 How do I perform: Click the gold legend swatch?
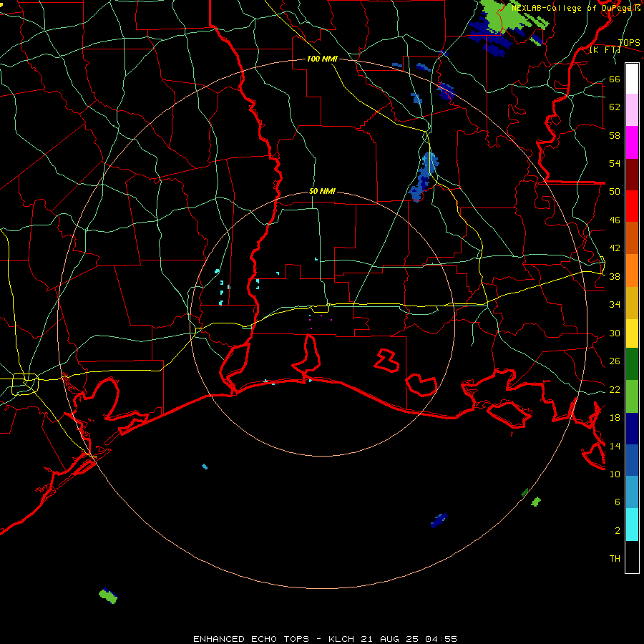(x=632, y=303)
